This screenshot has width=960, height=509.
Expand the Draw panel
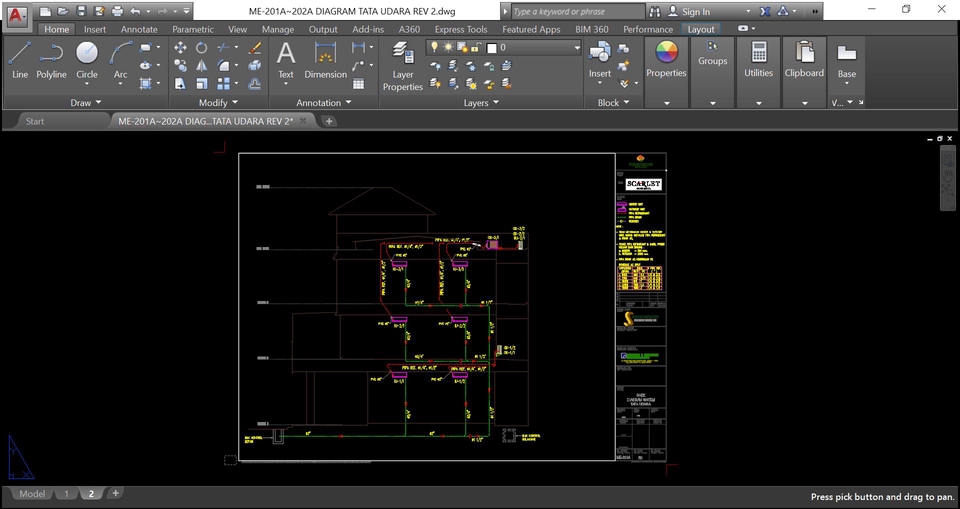[x=85, y=103]
